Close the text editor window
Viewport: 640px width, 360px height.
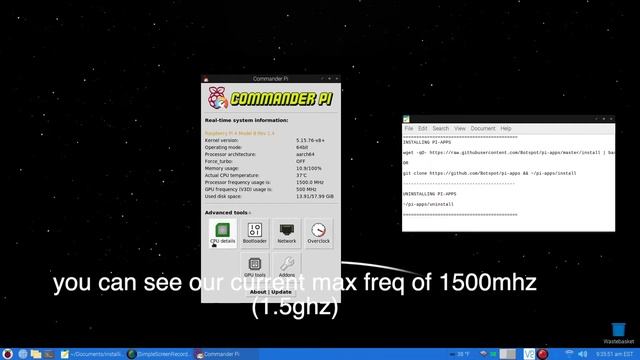[x=611, y=119]
